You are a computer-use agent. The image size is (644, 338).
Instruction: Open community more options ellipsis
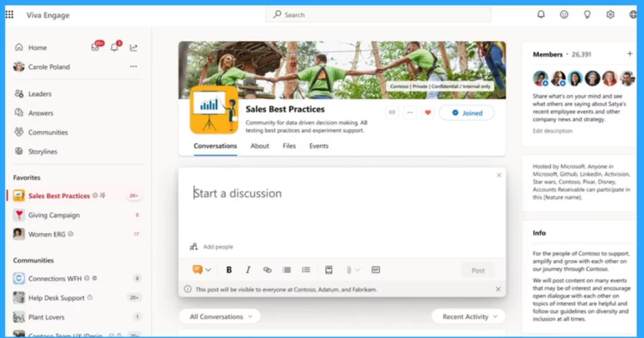tap(410, 112)
